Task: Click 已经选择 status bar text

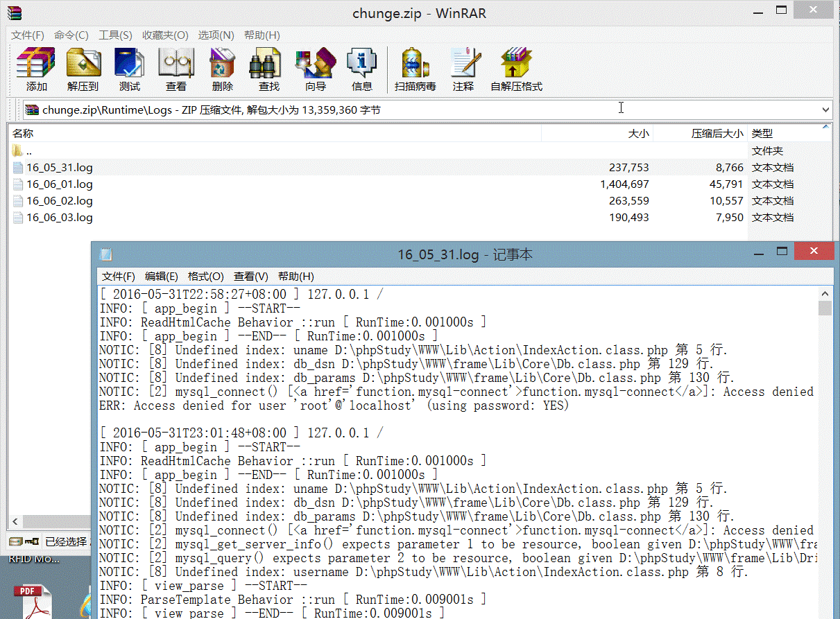Action: pyautogui.click(x=67, y=541)
